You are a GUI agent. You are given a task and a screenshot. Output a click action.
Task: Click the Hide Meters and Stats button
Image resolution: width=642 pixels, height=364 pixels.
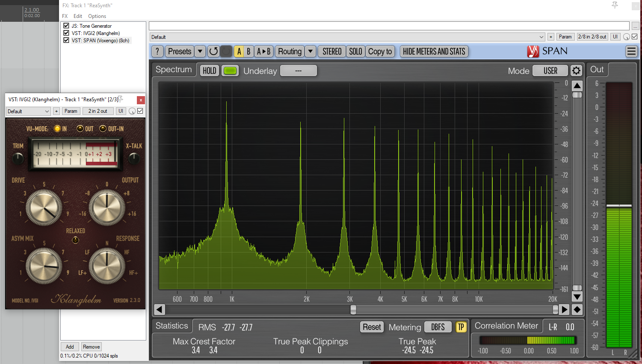pyautogui.click(x=434, y=52)
